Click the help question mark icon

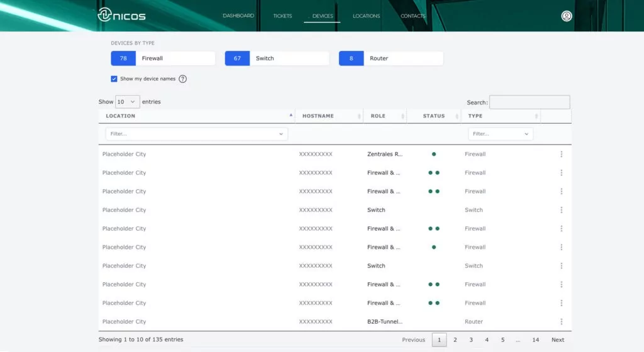point(183,79)
